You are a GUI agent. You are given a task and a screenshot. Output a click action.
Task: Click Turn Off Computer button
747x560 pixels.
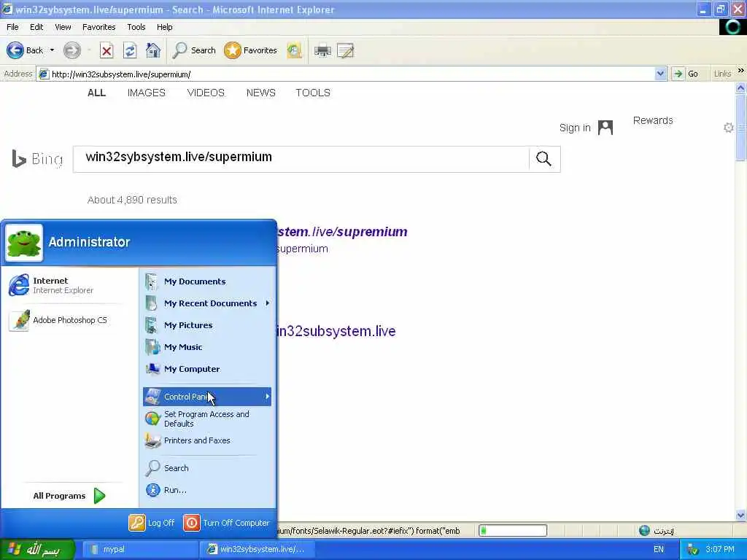[x=227, y=523]
